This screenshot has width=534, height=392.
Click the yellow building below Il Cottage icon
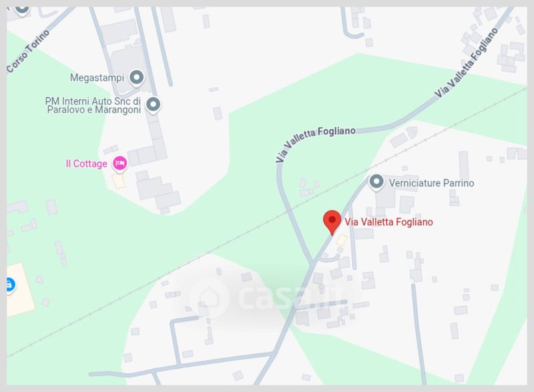tap(119, 181)
